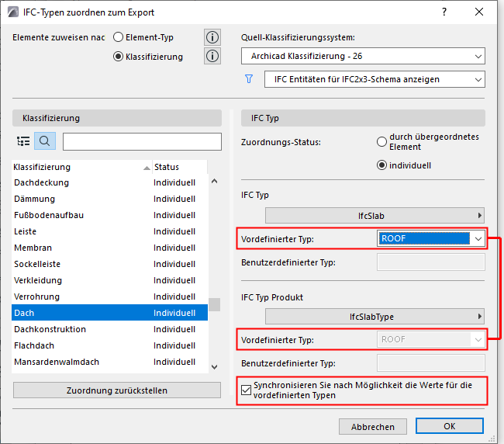The image size is (504, 444).
Task: Select the Element-Typ radio button
Action: tap(119, 36)
